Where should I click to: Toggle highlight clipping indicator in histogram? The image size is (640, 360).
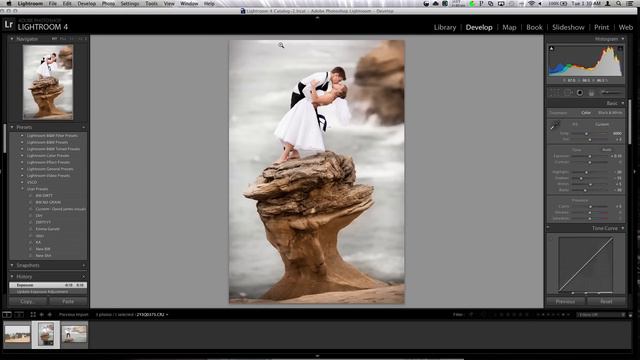[620, 49]
